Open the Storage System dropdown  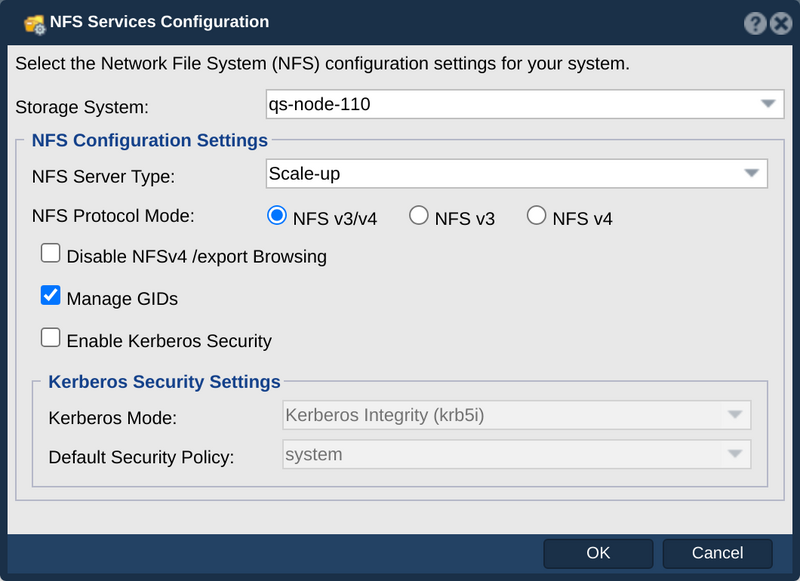coord(524,104)
